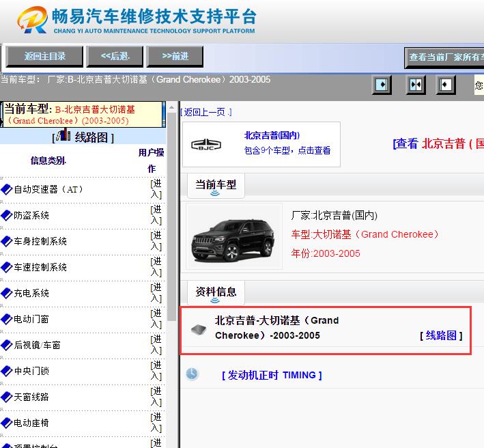Screen dimensions: 484x448
Task: Click [进入] for 电动门窗
Action: (x=156, y=319)
